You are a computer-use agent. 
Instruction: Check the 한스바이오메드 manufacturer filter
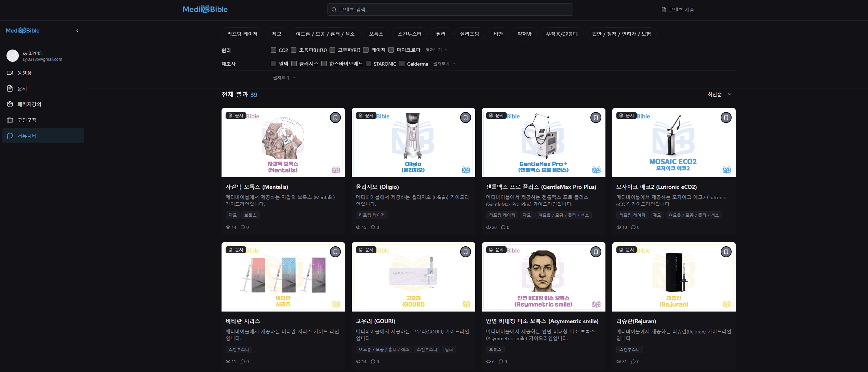click(x=324, y=64)
